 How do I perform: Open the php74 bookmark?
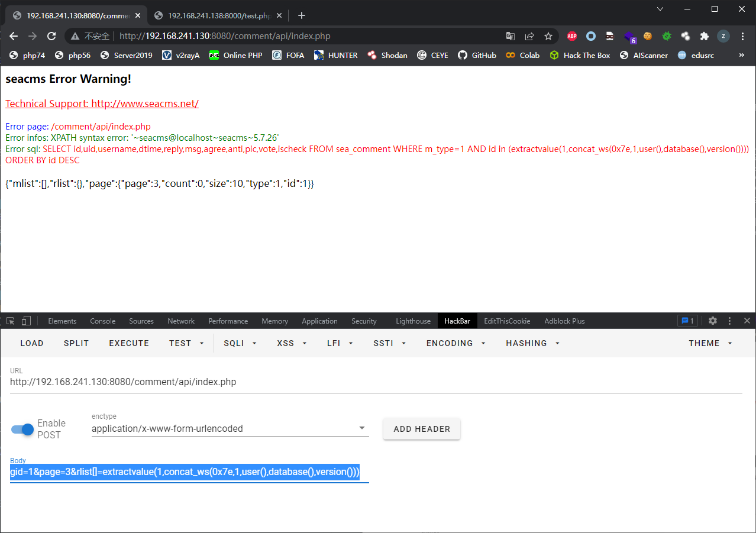point(27,55)
